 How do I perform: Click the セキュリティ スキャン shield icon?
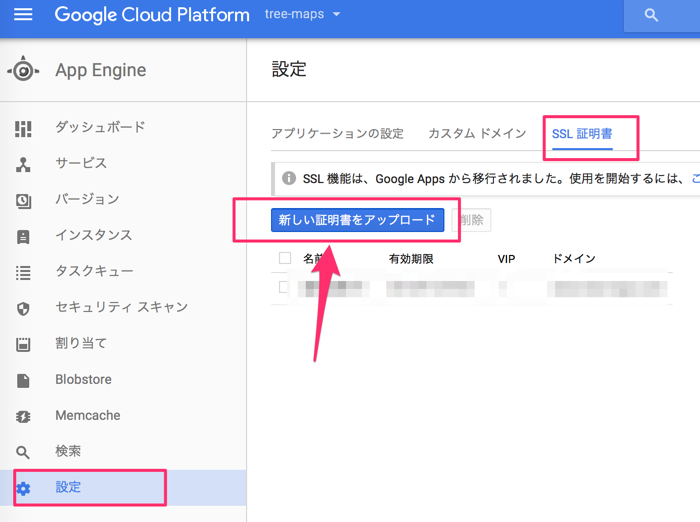pyautogui.click(x=23, y=309)
